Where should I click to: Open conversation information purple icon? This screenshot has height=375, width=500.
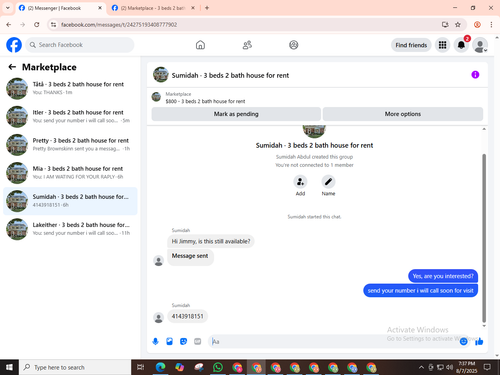[x=475, y=75]
